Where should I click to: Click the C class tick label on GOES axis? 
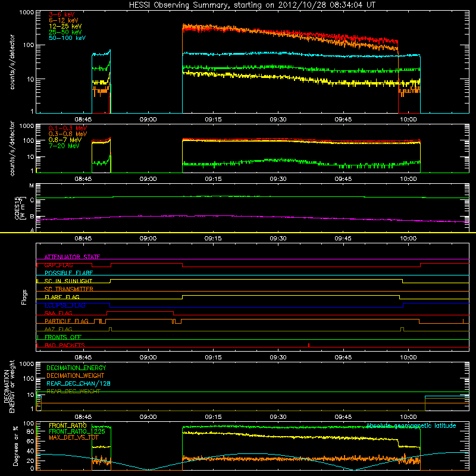coord(32,200)
